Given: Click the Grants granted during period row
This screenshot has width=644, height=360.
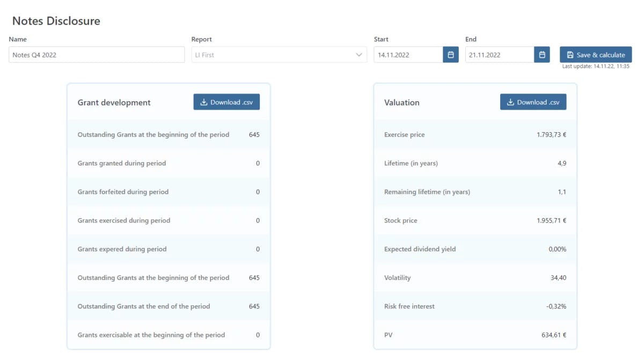Looking at the screenshot, I should click(x=168, y=163).
